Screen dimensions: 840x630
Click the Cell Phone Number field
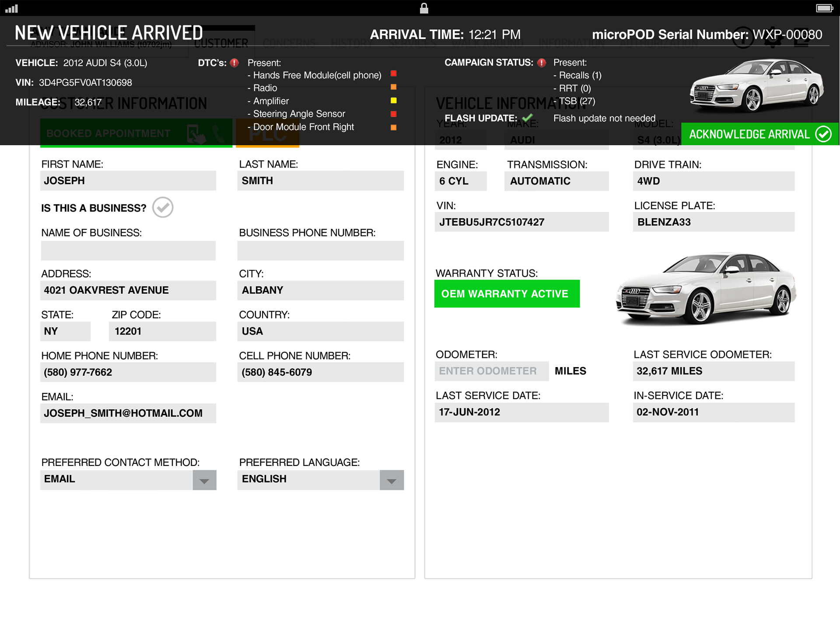coord(321,372)
